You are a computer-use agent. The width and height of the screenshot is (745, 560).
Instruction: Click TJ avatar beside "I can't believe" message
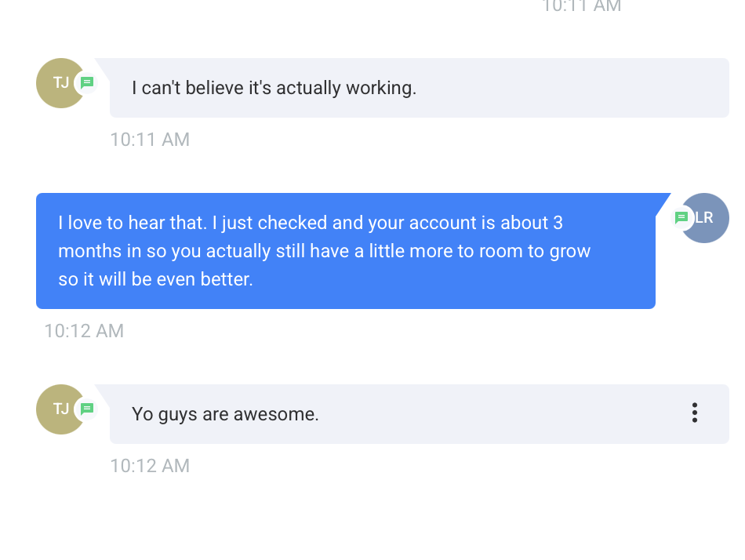click(x=57, y=83)
